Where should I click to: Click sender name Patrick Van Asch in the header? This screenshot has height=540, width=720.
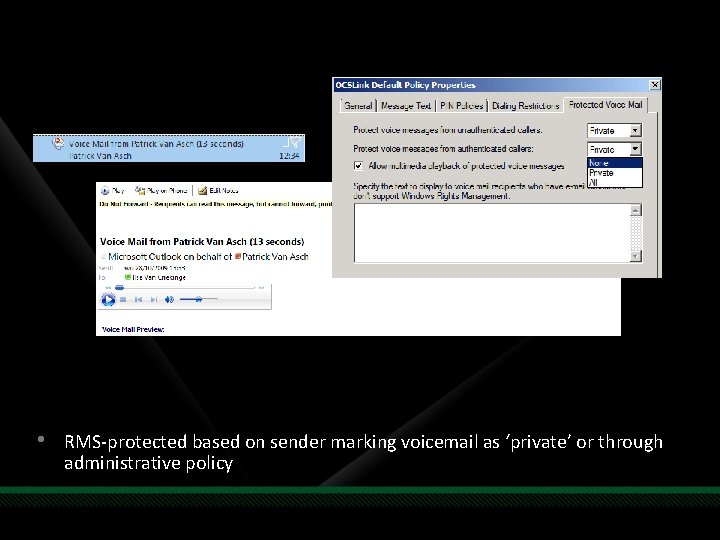[x=275, y=257]
